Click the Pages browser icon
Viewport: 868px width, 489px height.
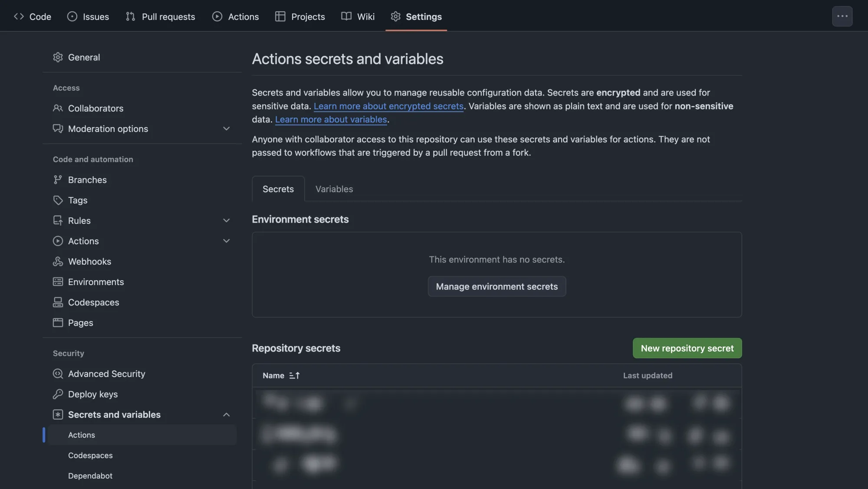tap(58, 322)
